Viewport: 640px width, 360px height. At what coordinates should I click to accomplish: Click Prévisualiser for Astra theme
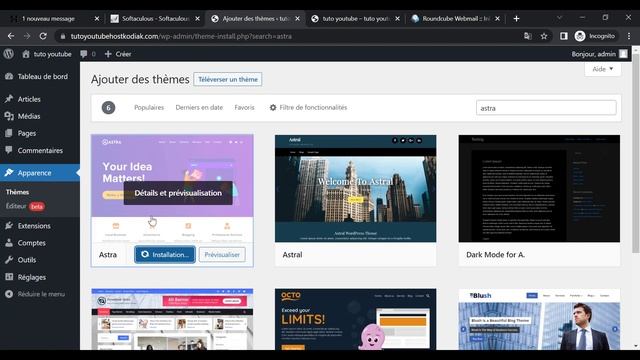click(222, 255)
